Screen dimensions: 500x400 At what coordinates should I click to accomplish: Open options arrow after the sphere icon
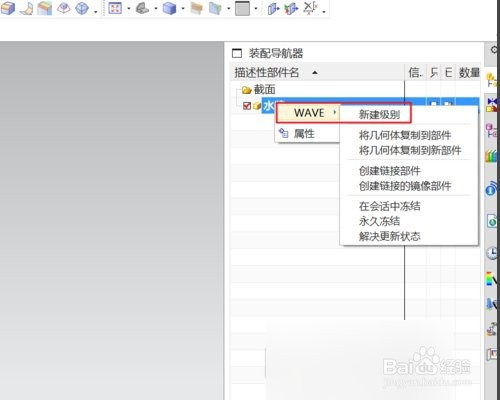[x=96, y=11]
